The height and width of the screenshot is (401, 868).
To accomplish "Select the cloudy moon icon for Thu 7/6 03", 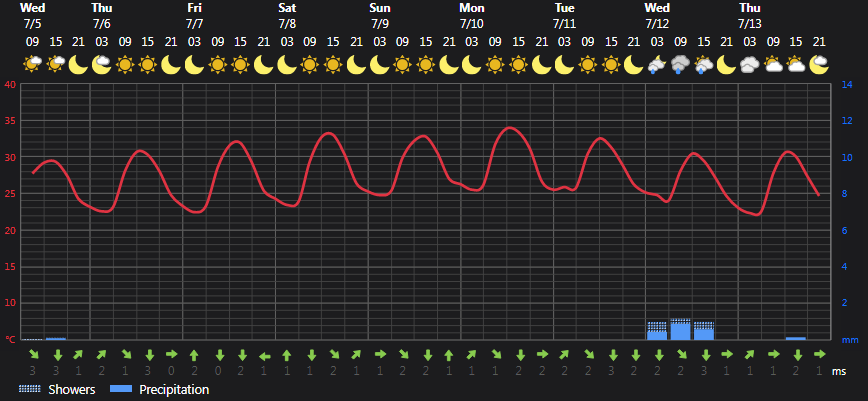I will 102,64.
